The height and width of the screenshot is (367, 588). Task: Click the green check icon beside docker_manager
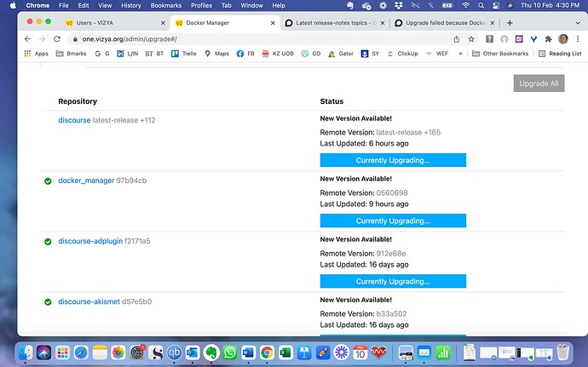click(48, 181)
